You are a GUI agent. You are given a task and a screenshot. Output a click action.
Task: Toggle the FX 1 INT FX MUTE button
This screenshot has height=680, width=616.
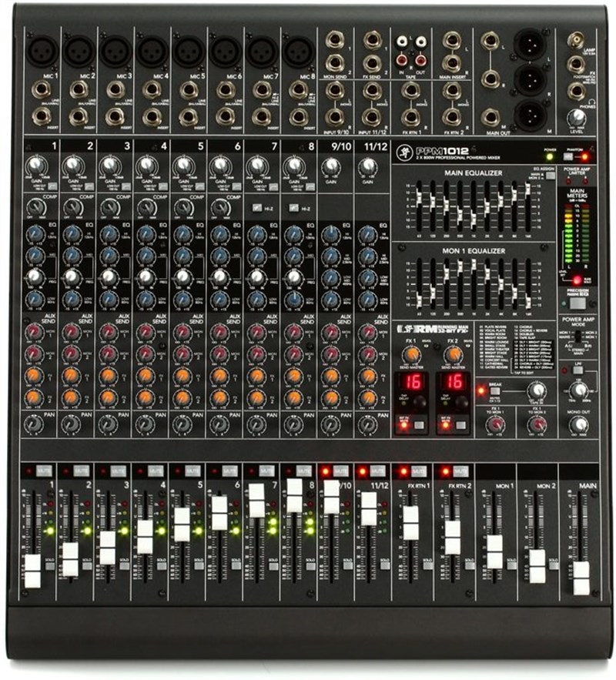(419, 425)
